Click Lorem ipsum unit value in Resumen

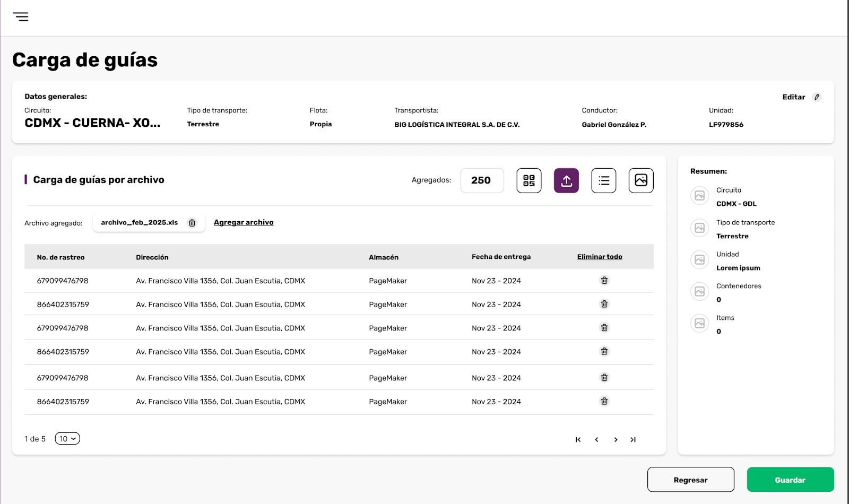[738, 268]
